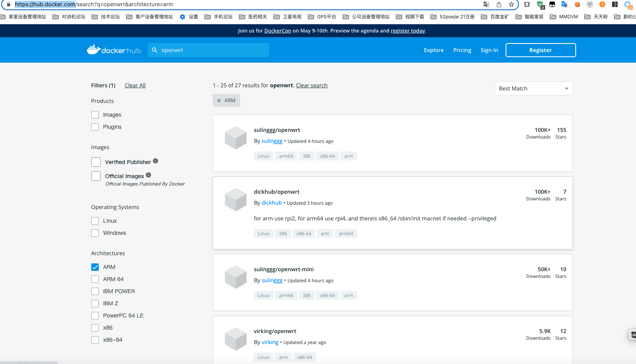Screen dimensions: 636x364
Task: Open the palm tree extension icon
Action: coord(590,4)
